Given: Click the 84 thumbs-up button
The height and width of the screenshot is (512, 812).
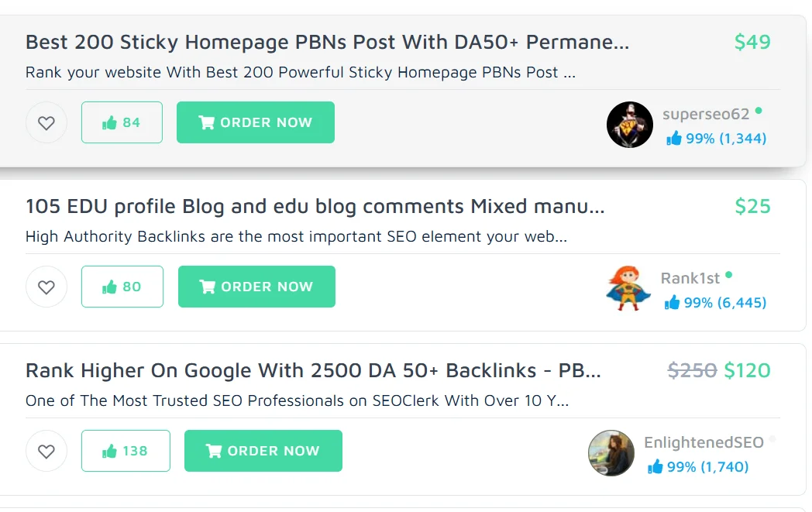Looking at the screenshot, I should pyautogui.click(x=122, y=122).
